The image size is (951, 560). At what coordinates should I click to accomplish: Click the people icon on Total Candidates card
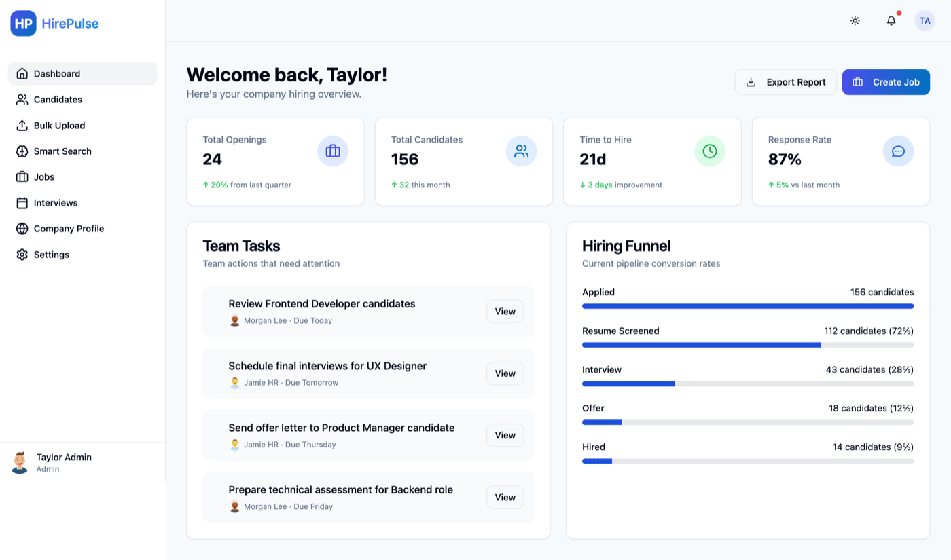pyautogui.click(x=521, y=151)
